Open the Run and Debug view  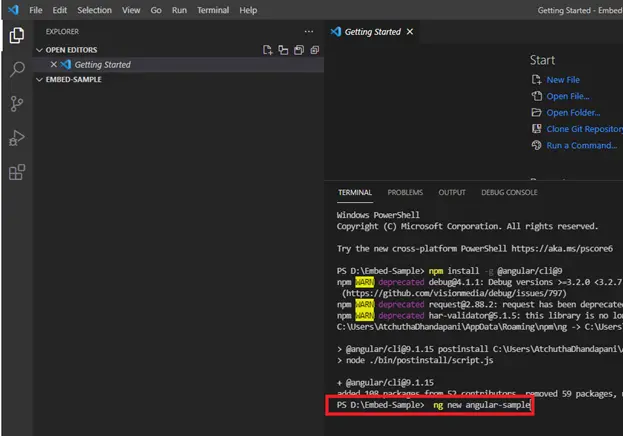tap(16, 138)
